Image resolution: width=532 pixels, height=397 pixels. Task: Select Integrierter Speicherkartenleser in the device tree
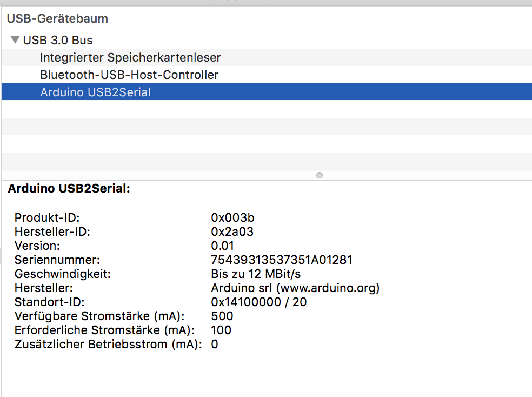click(130, 57)
